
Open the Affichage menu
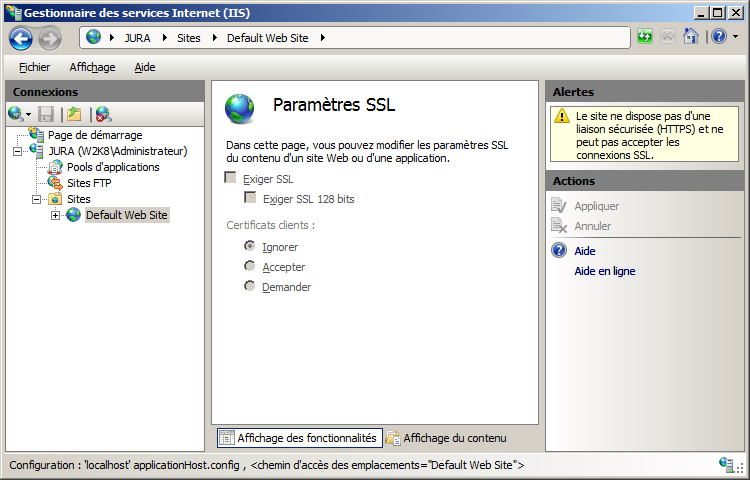click(x=92, y=67)
